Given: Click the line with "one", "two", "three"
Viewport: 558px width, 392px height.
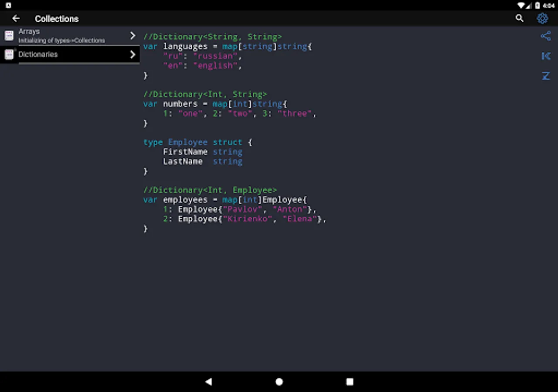Looking at the screenshot, I should click(x=240, y=113).
